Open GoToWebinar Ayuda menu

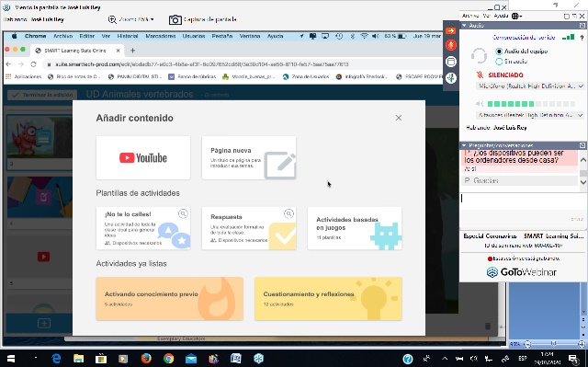(501, 16)
